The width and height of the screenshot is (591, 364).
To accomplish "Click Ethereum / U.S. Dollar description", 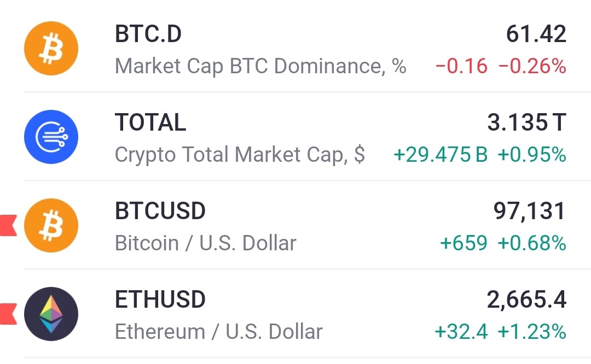I will click(x=218, y=332).
